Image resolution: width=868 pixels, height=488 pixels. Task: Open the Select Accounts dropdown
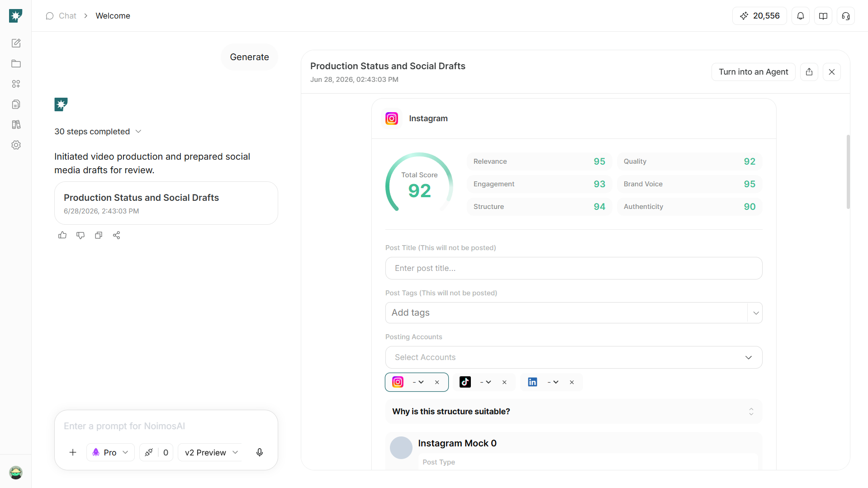[x=574, y=357]
